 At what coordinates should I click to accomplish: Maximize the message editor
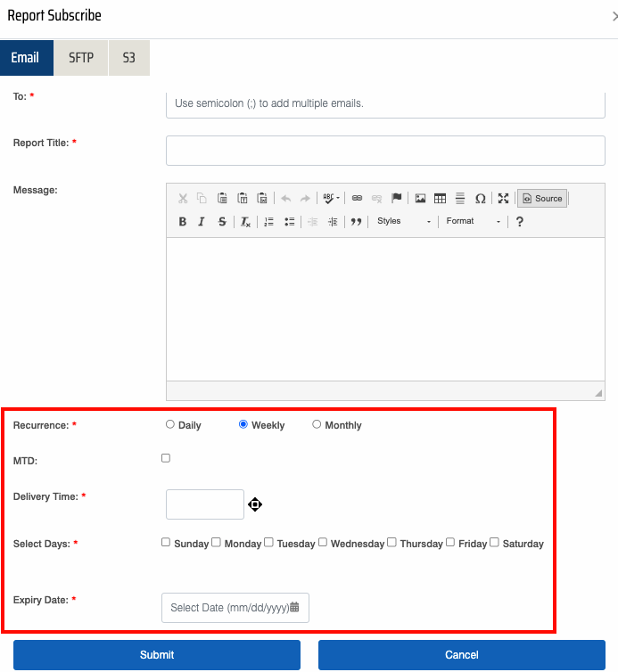coord(503,199)
